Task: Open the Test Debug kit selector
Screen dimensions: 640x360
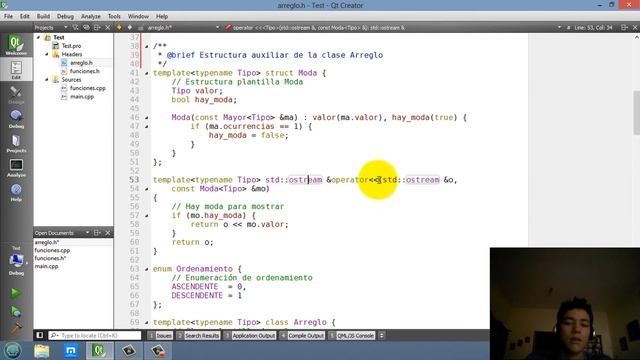Action: click(x=16, y=260)
